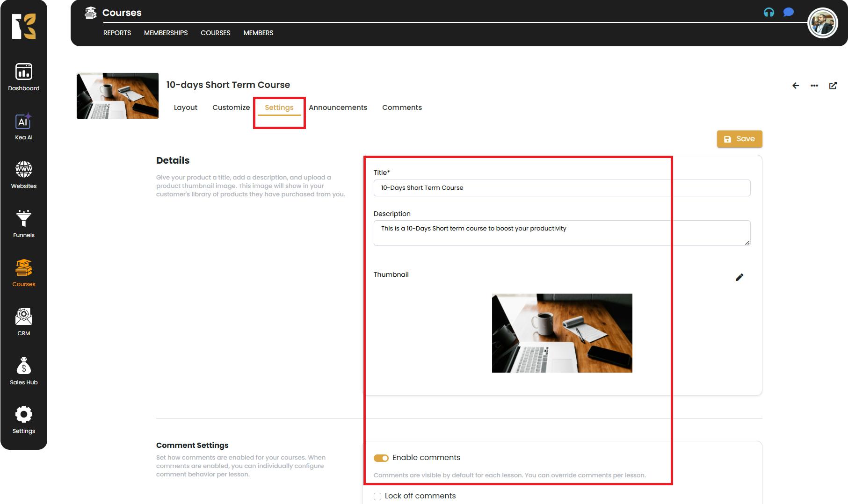
Task: Open the CRM section
Action: tap(23, 322)
